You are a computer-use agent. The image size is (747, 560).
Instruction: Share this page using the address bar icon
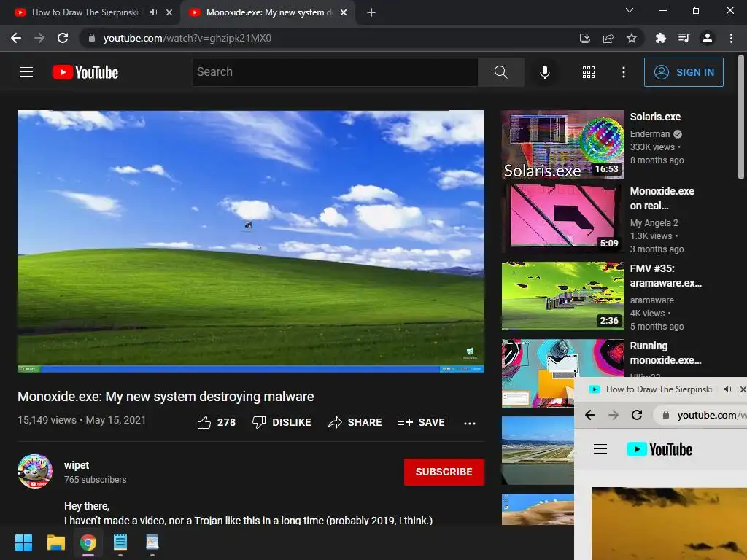608,38
